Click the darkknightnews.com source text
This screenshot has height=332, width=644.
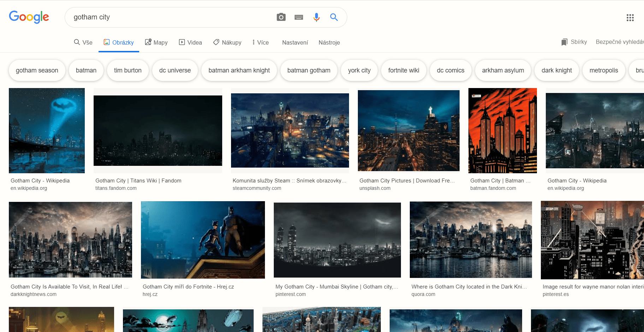(34, 294)
